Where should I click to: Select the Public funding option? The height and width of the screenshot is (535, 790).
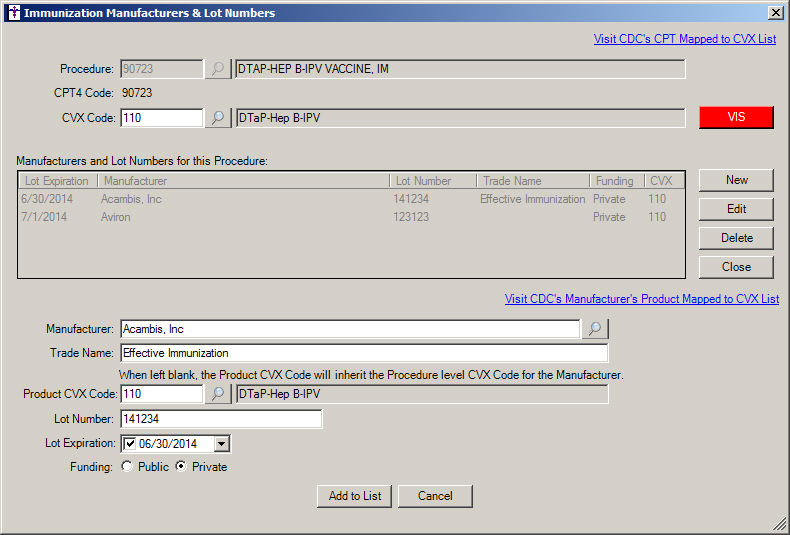tap(127, 467)
